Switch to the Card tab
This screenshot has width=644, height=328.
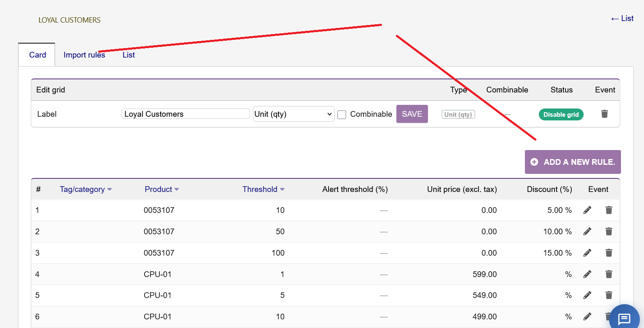(x=37, y=55)
